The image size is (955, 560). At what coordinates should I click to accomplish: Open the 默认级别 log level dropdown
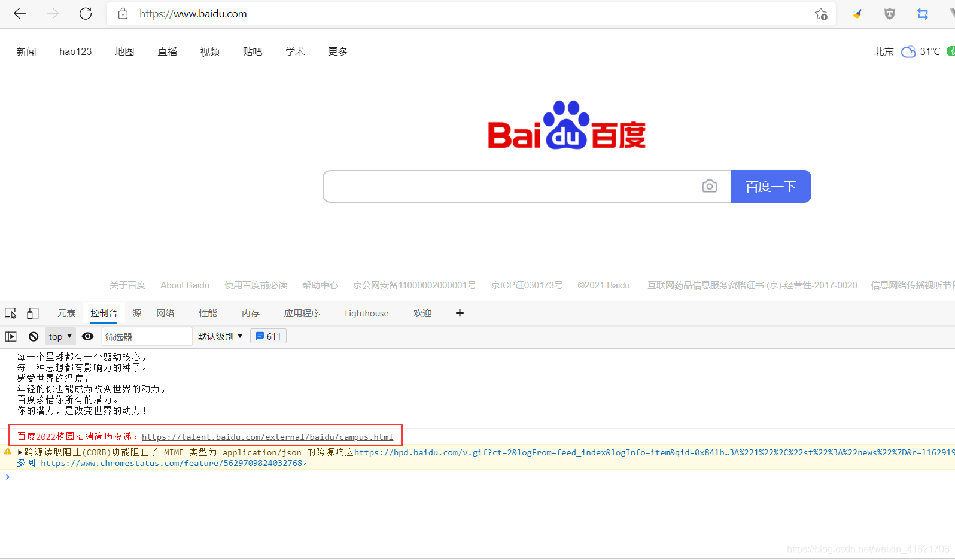click(x=220, y=336)
